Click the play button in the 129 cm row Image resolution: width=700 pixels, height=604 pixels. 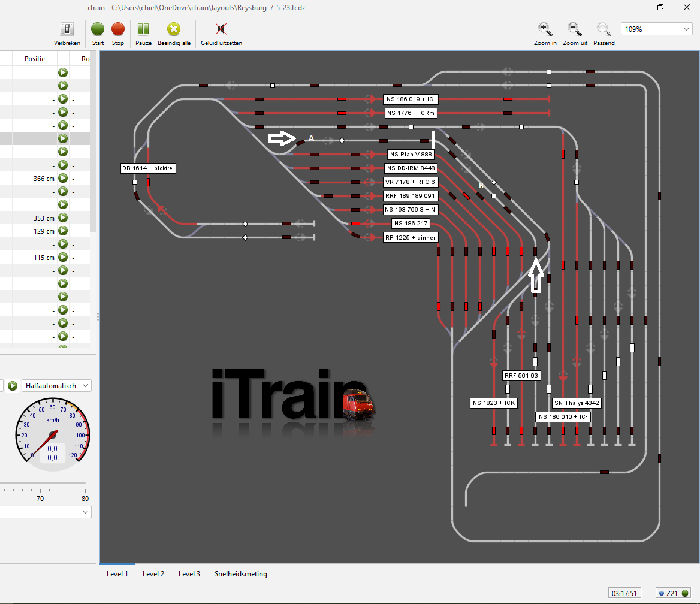63,231
